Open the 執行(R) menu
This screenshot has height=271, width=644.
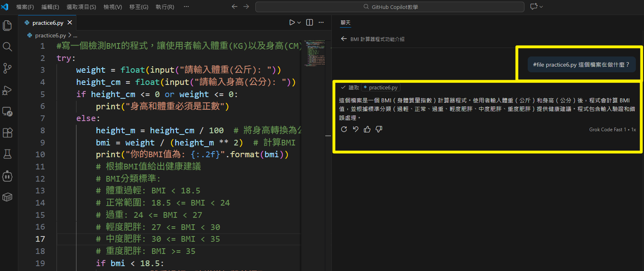[x=165, y=7]
